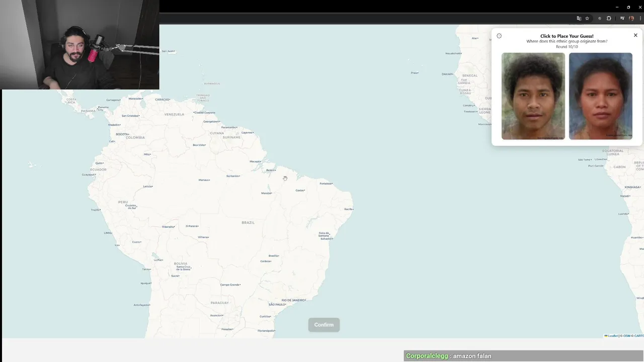This screenshot has width=644, height=362.
Task: Place guess on Cayenne
Action: tap(248, 132)
